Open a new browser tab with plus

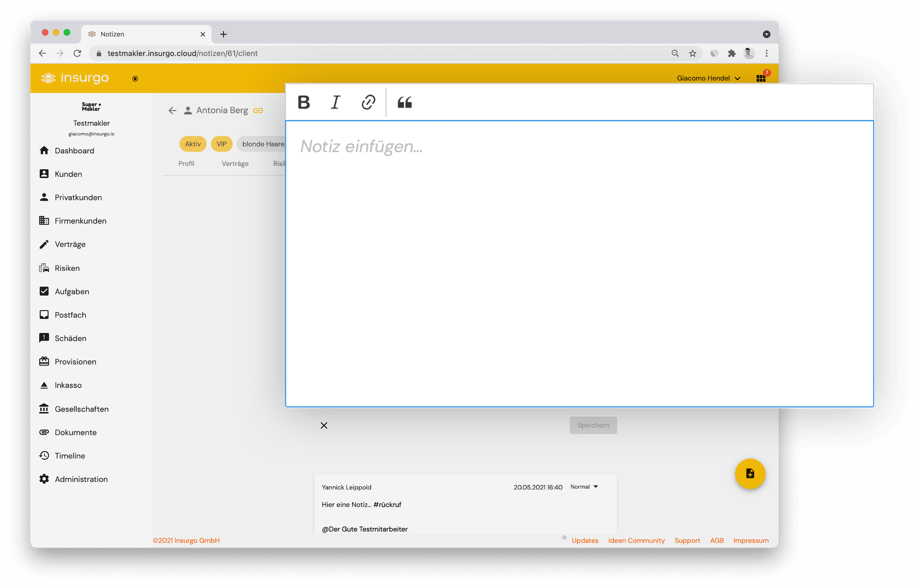pyautogui.click(x=223, y=34)
